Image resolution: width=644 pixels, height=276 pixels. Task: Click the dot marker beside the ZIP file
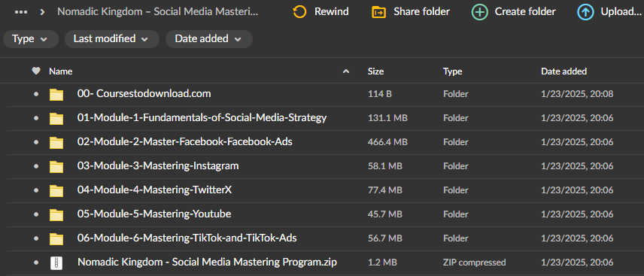pyautogui.click(x=36, y=262)
